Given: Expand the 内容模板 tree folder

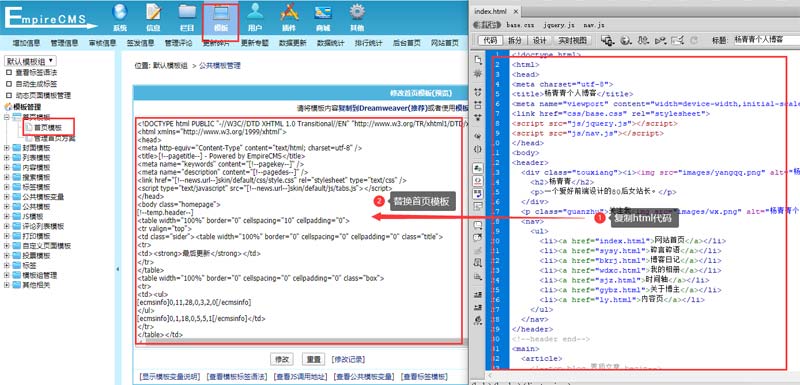Looking at the screenshot, I should pyautogui.click(x=7, y=167).
